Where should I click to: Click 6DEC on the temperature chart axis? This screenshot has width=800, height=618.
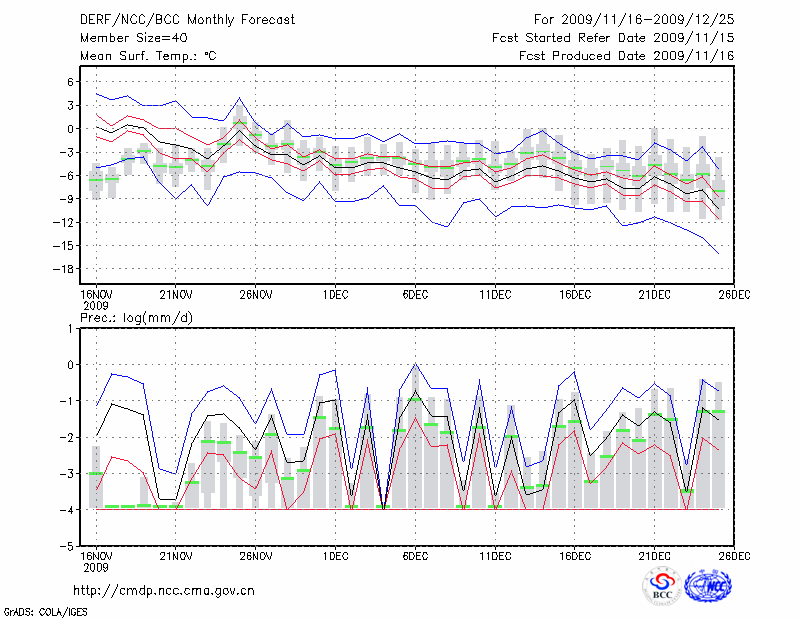tap(415, 294)
